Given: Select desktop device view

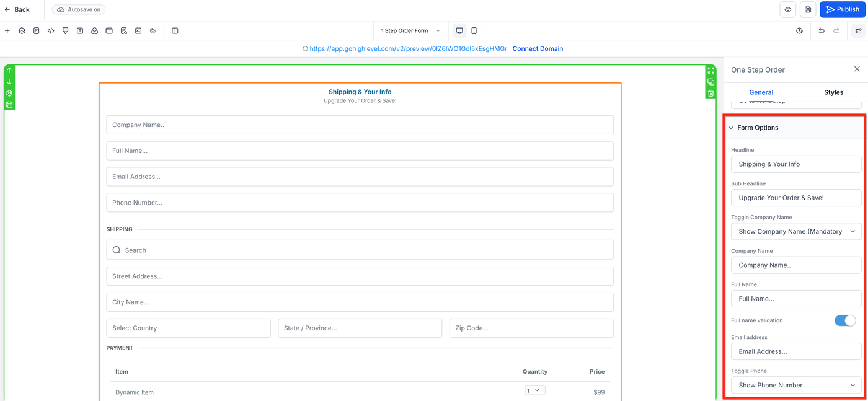Looking at the screenshot, I should (x=459, y=30).
